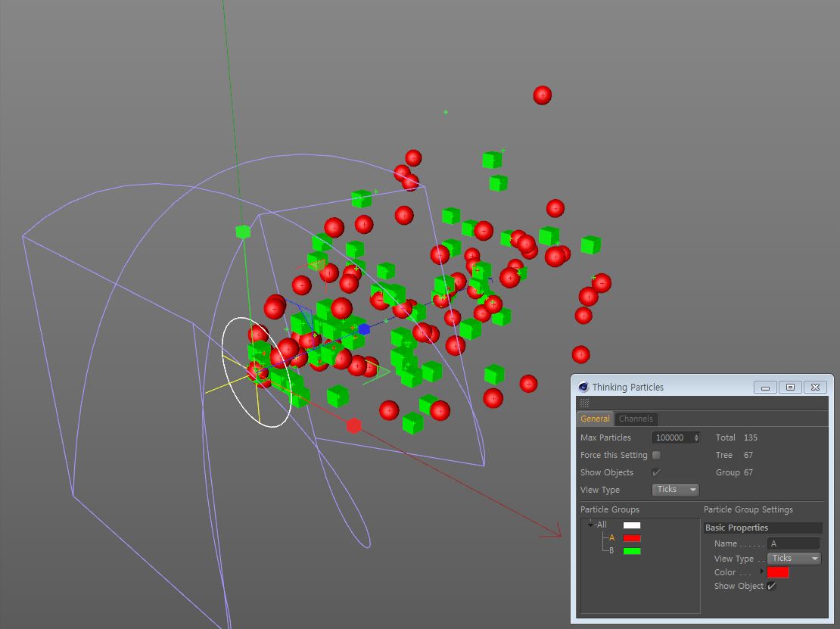Viewport: 840px width, 629px height.
Task: Select particle group B in the tree
Action: pyautogui.click(x=611, y=550)
